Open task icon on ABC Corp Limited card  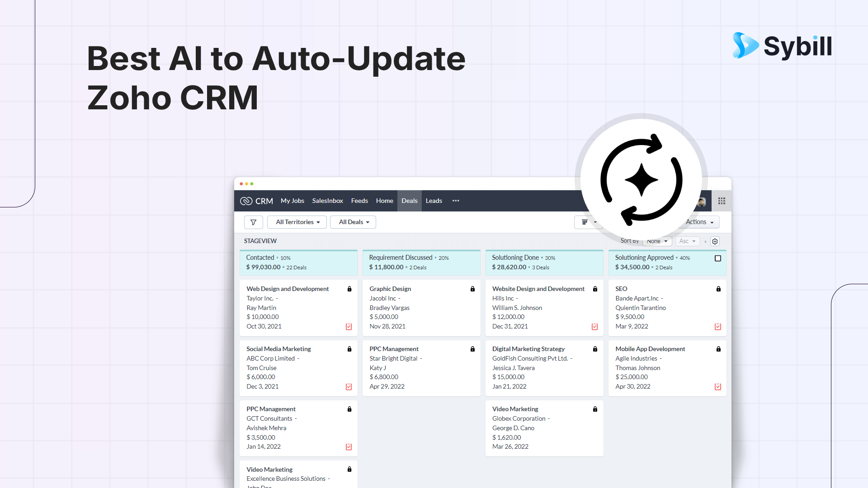tap(349, 387)
